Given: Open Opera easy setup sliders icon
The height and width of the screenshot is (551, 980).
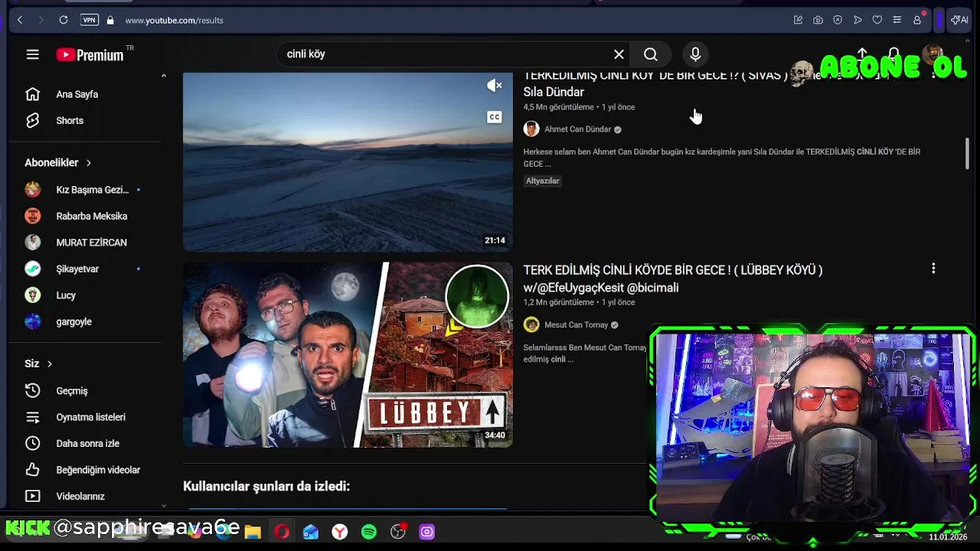Looking at the screenshot, I should tap(897, 20).
